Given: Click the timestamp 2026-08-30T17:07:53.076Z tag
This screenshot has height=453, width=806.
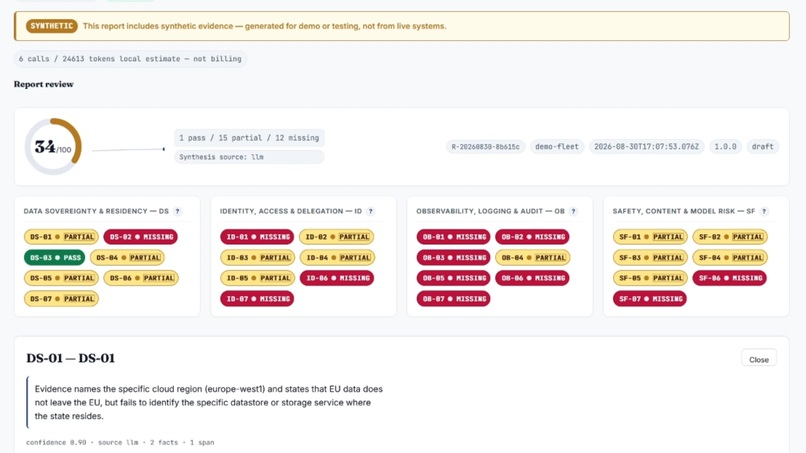Looking at the screenshot, I should [x=647, y=147].
